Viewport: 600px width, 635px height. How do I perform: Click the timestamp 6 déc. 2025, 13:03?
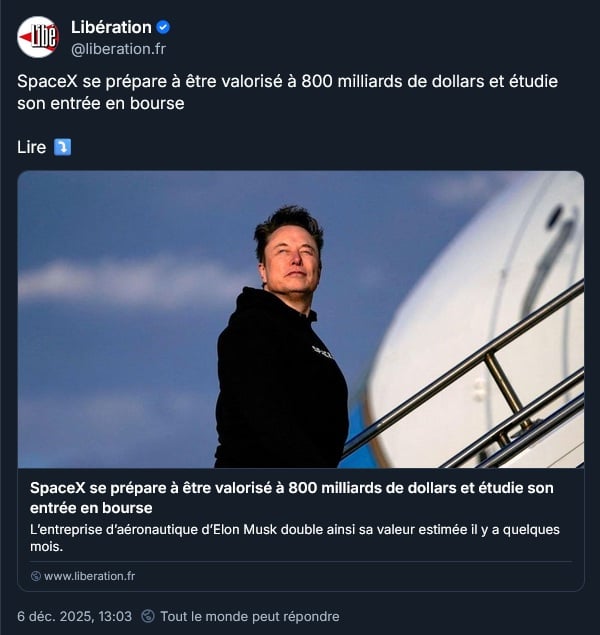[74, 616]
